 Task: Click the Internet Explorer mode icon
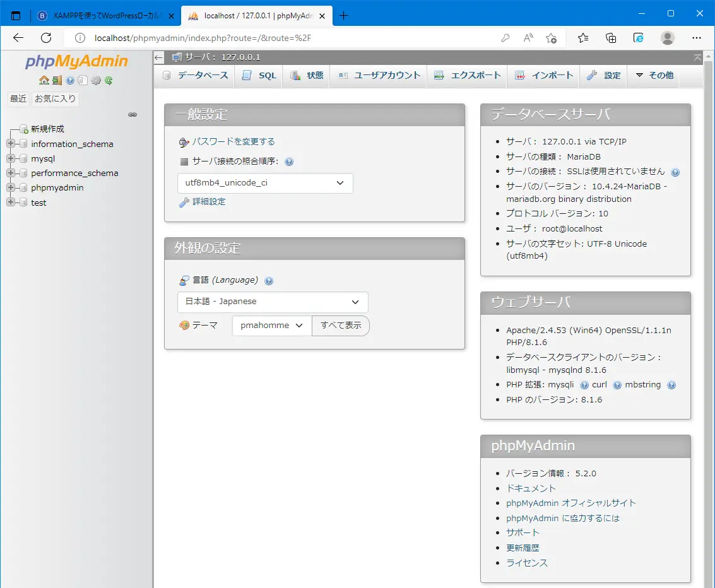639,38
